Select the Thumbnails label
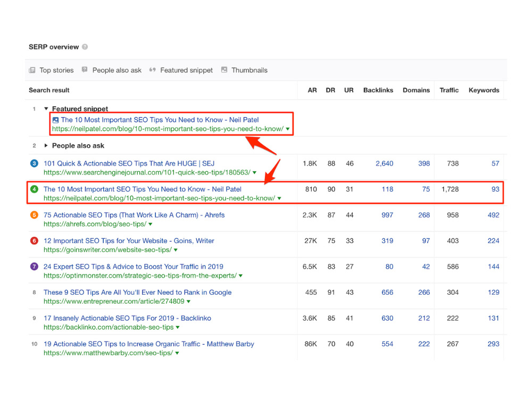Image resolution: width=532 pixels, height=399 pixels. tap(250, 70)
